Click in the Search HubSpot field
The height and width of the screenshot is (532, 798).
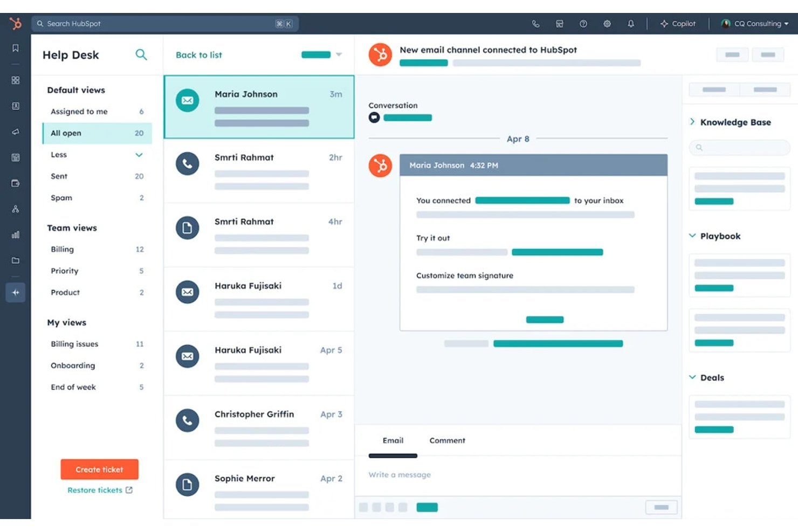[x=165, y=24]
